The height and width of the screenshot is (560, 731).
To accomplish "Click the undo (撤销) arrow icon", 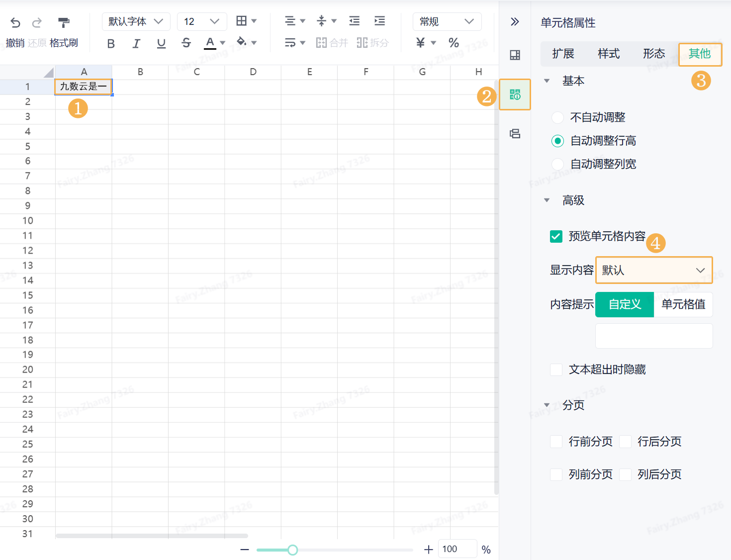I will coord(15,22).
